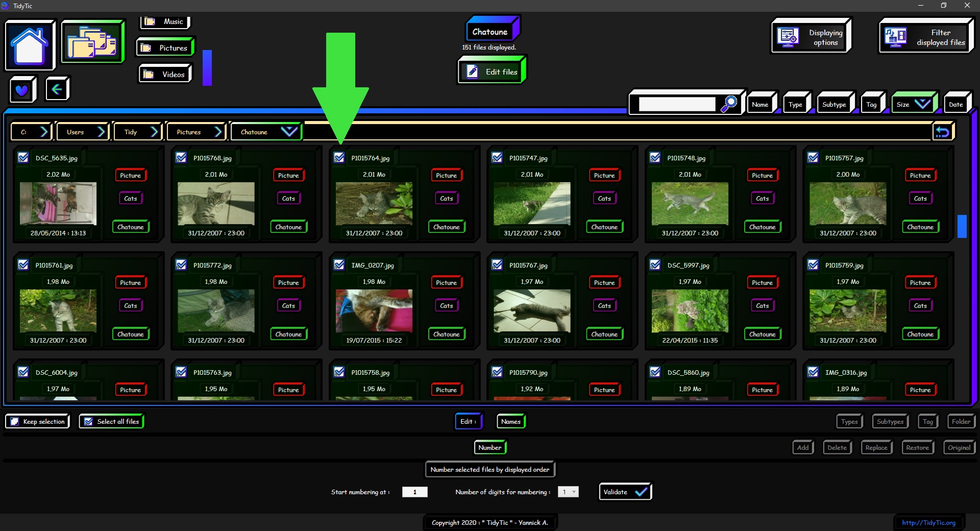Toggle checkbox for DSC_5635.jpg
This screenshot has height=531, width=980.
pyautogui.click(x=23, y=158)
